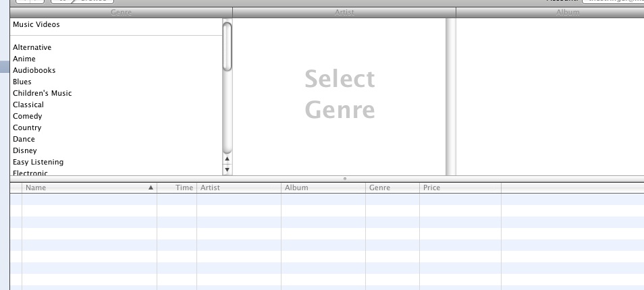
Task: Select the Comedy genre
Action: (x=28, y=117)
